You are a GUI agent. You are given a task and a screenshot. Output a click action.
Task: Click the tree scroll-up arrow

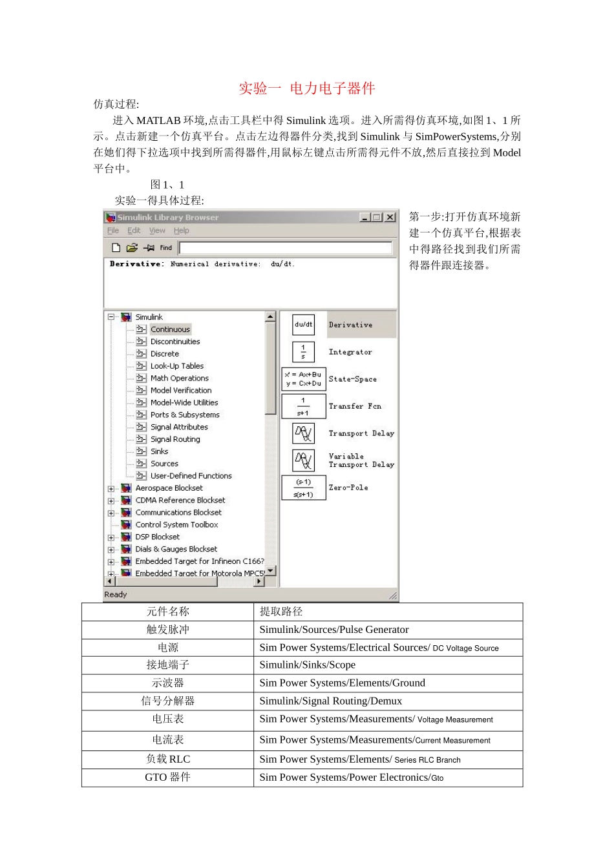pos(270,316)
